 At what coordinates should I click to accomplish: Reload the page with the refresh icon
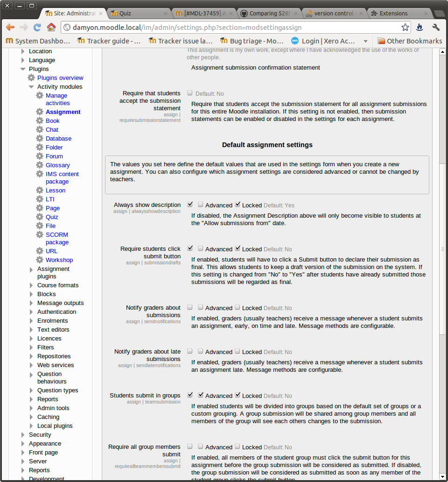(x=37, y=28)
